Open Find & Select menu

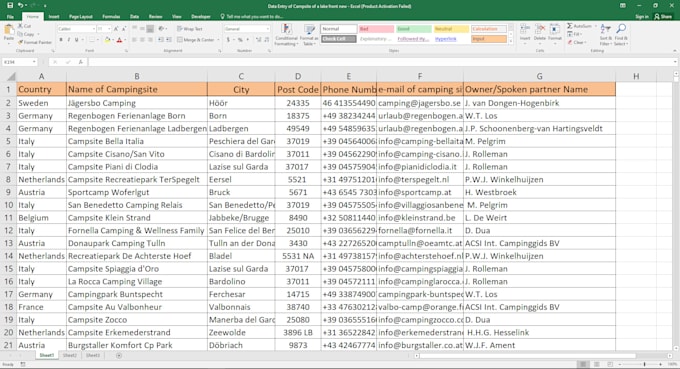tap(621, 35)
